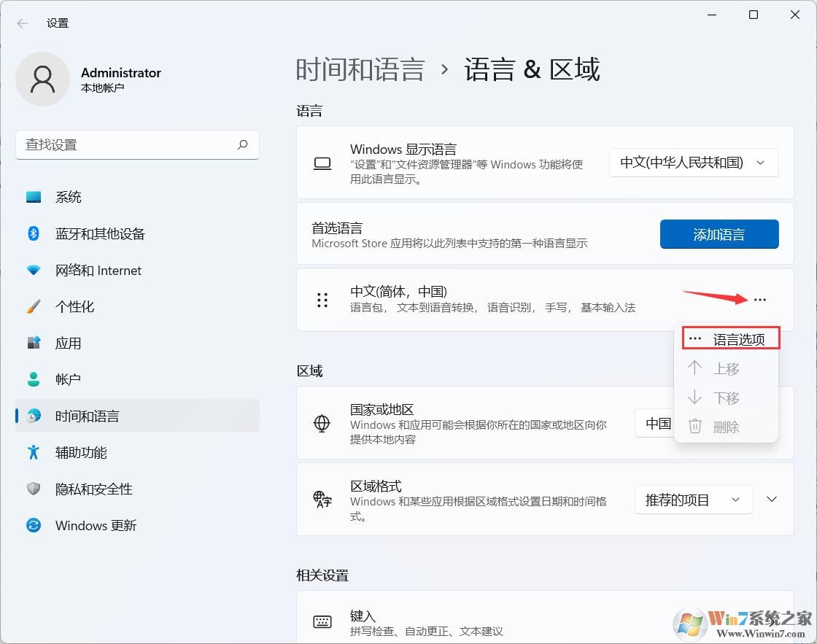Open 网络和 Internet settings
This screenshot has height=644, width=817.
click(x=97, y=270)
